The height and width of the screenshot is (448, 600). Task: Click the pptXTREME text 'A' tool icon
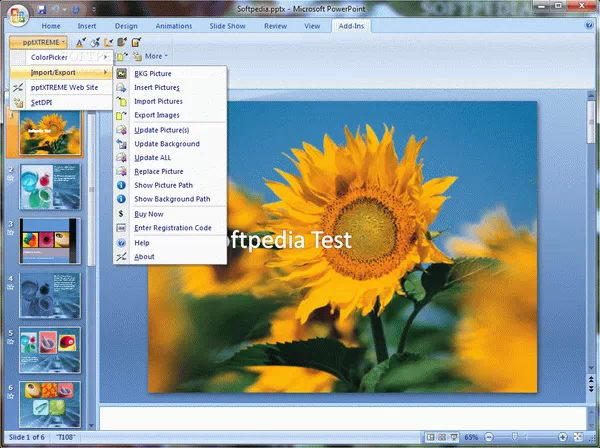80,42
